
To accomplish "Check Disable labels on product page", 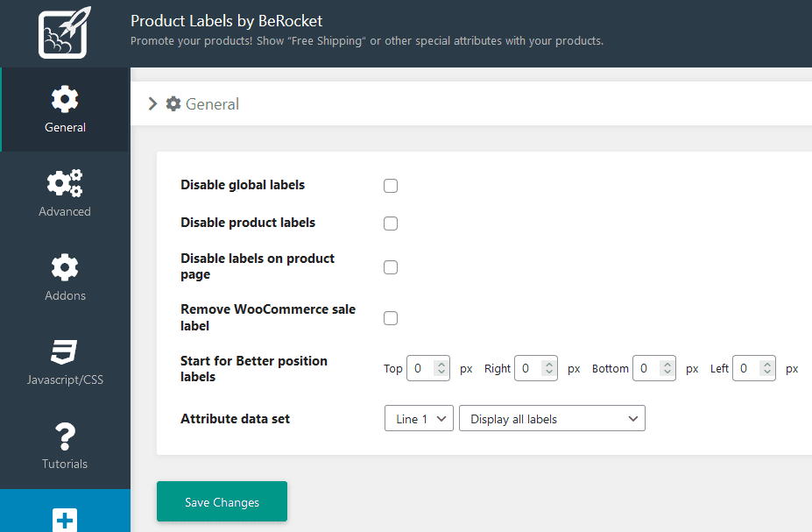I will click(391, 267).
